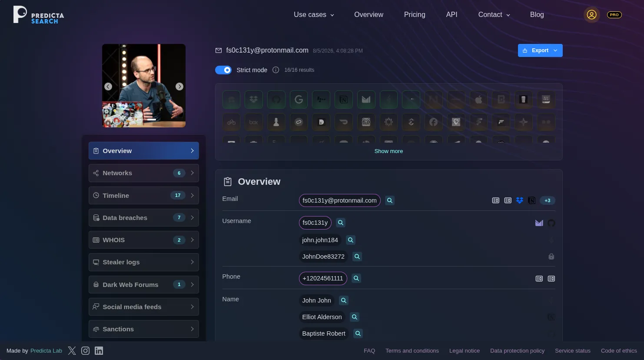Open Legal notice footer link
This screenshot has width=644, height=360.
point(465,351)
